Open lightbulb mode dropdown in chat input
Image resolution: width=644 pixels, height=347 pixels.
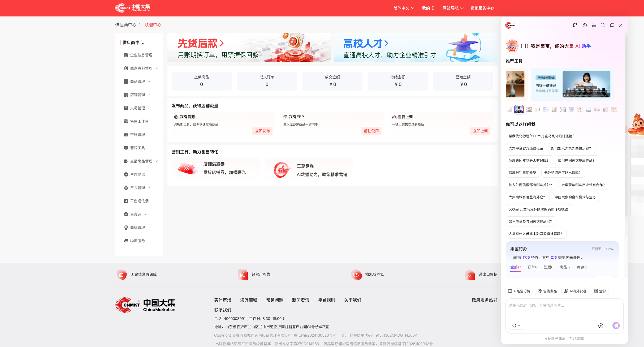pyautogui.click(x=516, y=326)
